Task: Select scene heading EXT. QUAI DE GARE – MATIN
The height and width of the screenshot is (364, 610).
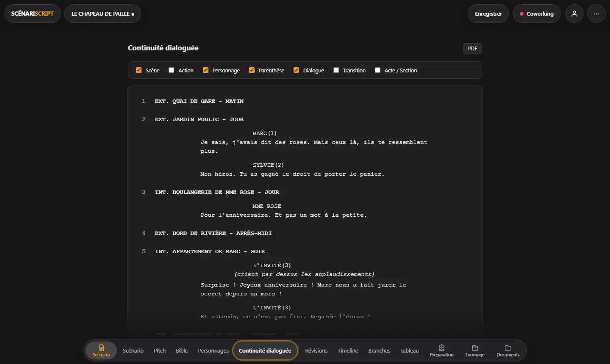Action: [199, 101]
